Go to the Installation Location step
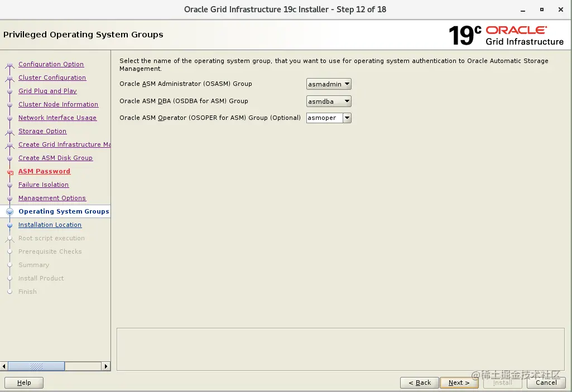 click(x=50, y=225)
